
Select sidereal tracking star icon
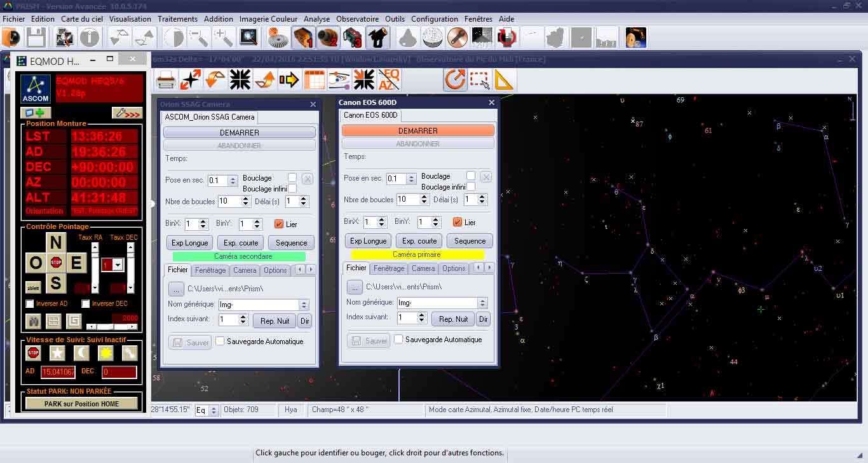point(57,353)
